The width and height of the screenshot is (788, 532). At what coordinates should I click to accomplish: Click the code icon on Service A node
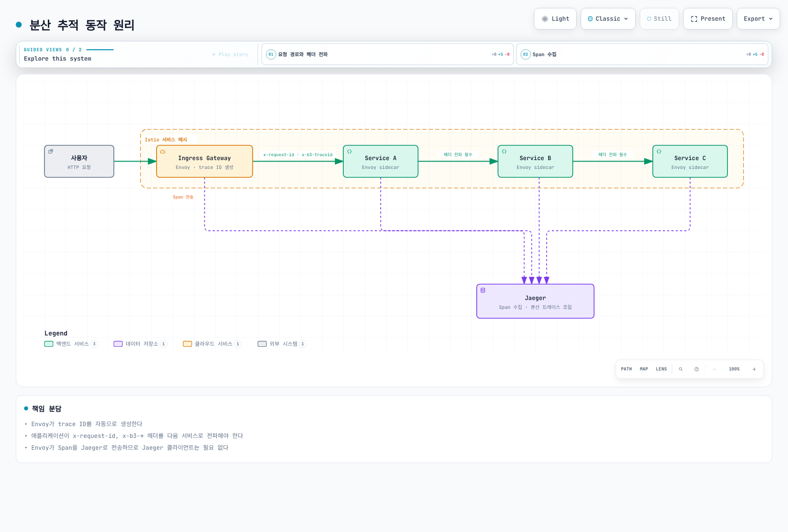tap(349, 152)
